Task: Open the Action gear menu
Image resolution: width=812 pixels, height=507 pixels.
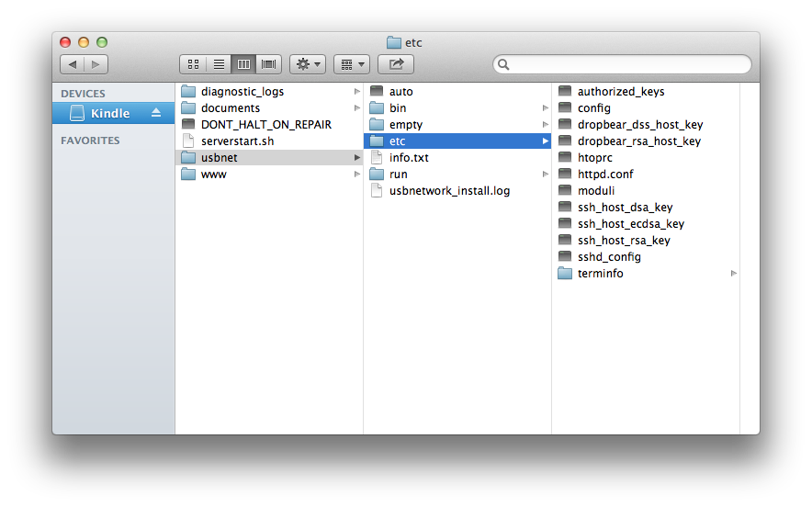Action: coord(308,64)
